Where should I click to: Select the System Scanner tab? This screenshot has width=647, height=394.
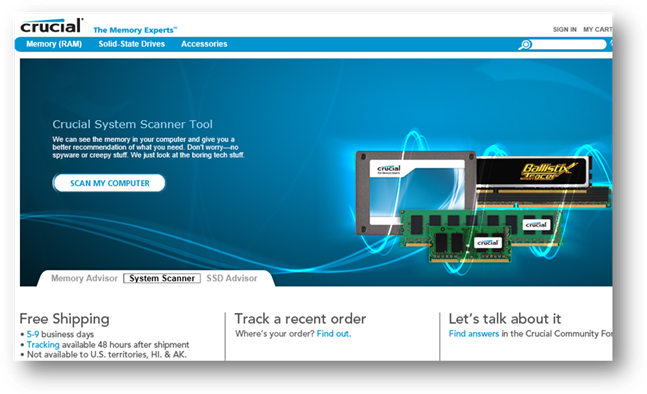(x=162, y=278)
